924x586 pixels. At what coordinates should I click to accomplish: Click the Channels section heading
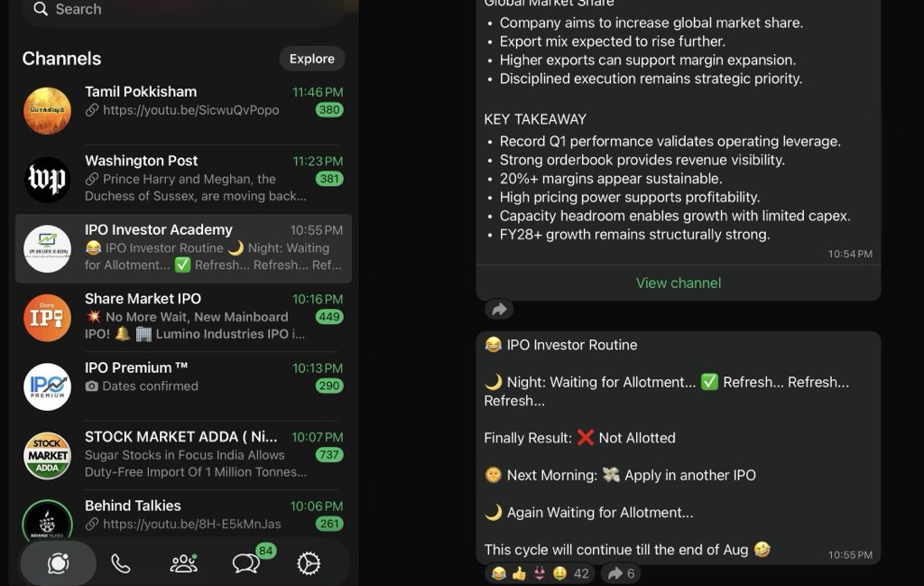pyautogui.click(x=61, y=59)
